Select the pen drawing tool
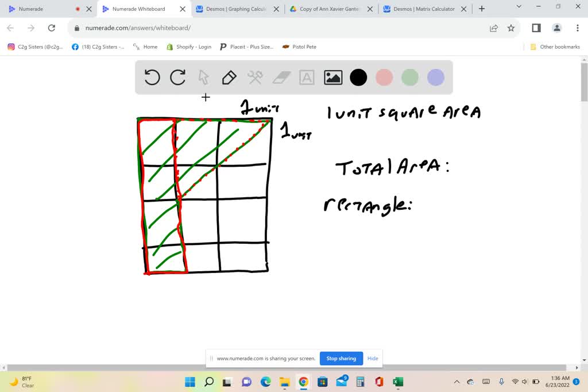The image size is (588, 392). coord(229,77)
